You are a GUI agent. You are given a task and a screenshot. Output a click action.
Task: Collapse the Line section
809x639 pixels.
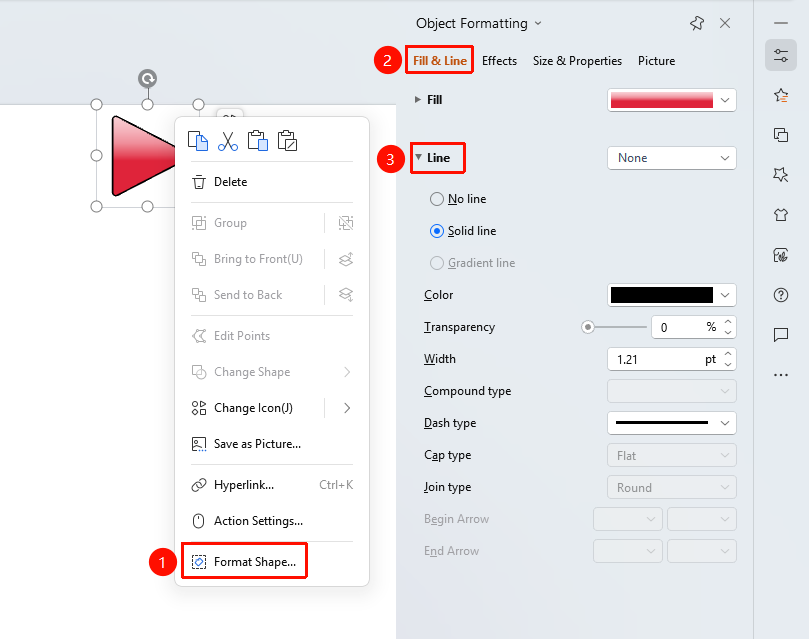coord(418,157)
